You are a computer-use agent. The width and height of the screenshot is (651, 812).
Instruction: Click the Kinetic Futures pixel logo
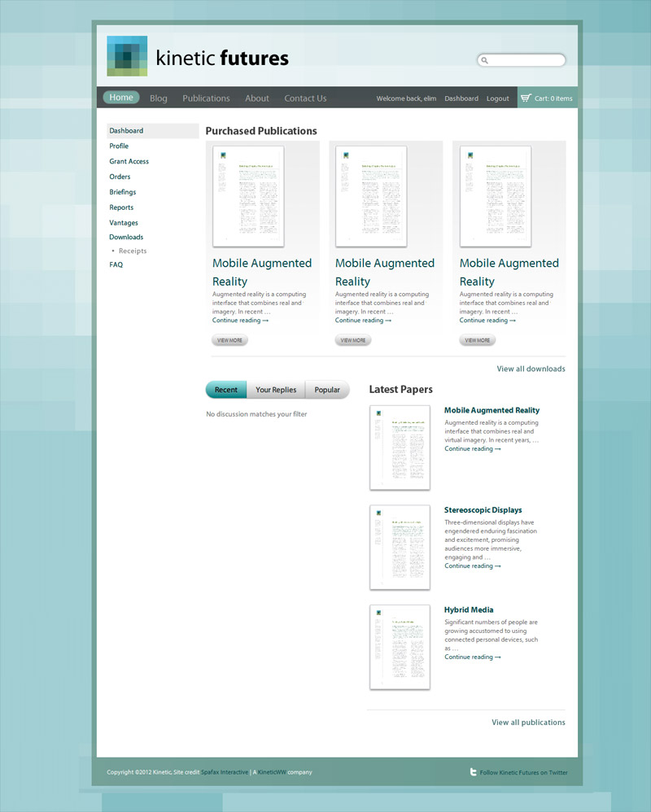[127, 56]
